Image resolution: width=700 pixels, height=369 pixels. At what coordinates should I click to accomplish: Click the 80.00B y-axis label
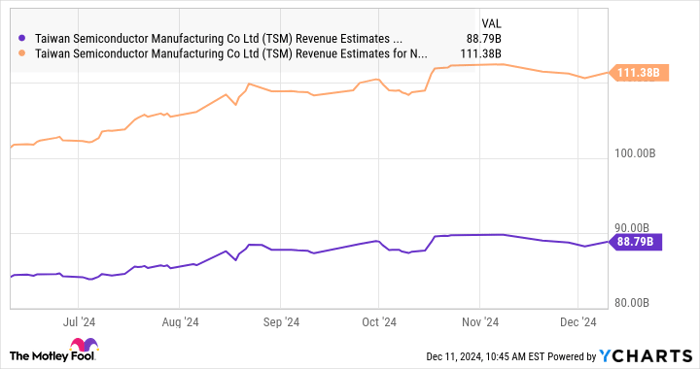click(x=632, y=303)
